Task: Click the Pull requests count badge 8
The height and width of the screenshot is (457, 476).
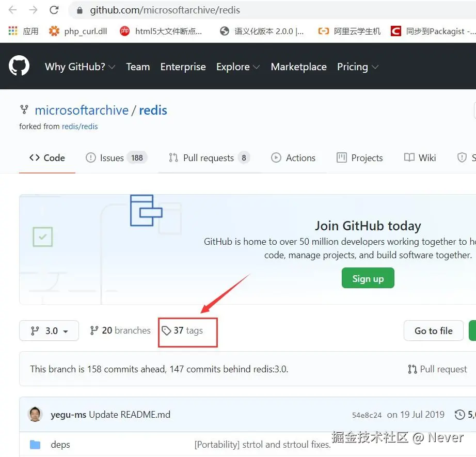Action: point(244,157)
